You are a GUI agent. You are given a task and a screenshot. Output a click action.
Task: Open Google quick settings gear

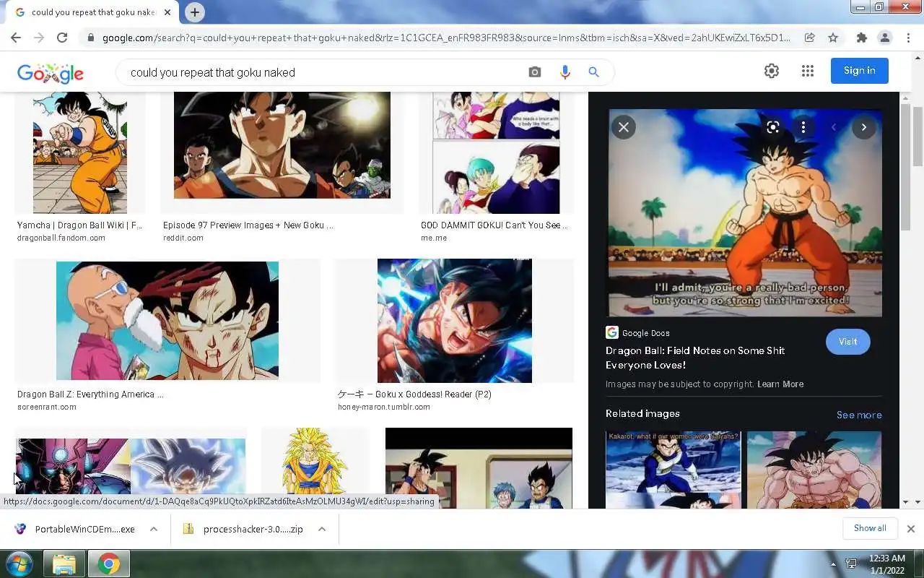click(x=772, y=71)
